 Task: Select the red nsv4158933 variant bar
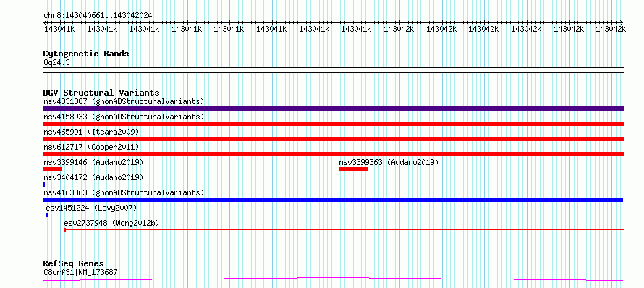coord(333,124)
